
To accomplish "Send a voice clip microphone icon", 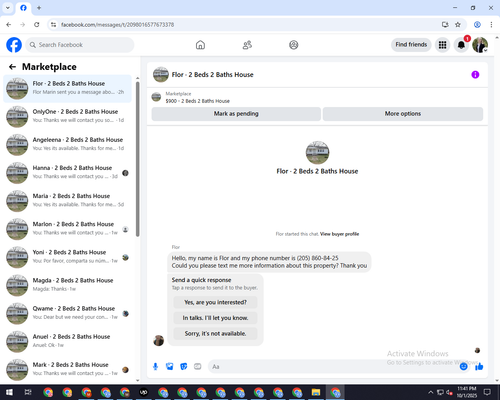I will click(155, 367).
